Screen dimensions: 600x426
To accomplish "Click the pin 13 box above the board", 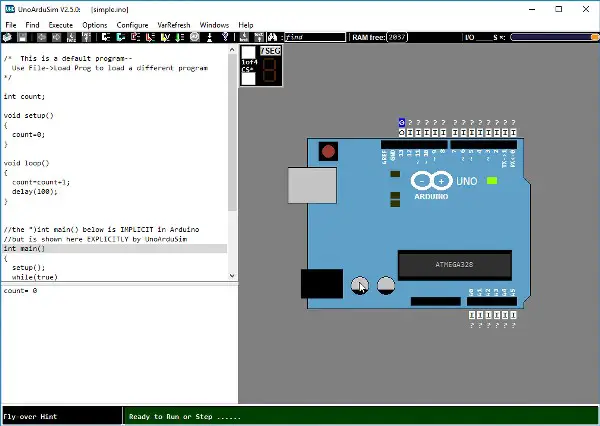I will (x=401, y=132).
